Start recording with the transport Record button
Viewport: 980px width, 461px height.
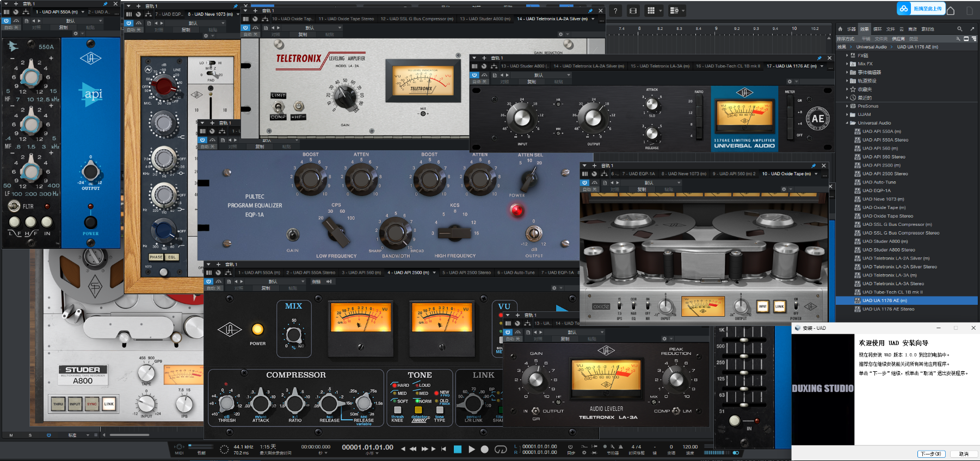tap(485, 449)
